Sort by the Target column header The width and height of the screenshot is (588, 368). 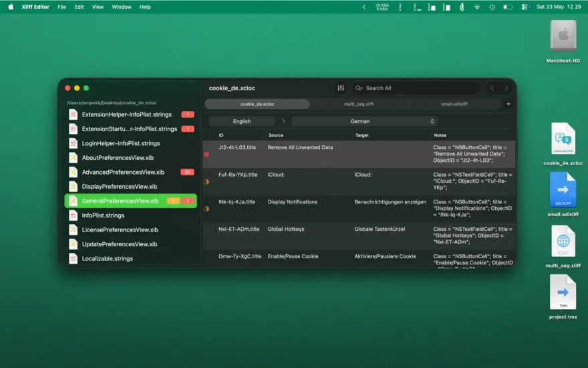click(392, 135)
